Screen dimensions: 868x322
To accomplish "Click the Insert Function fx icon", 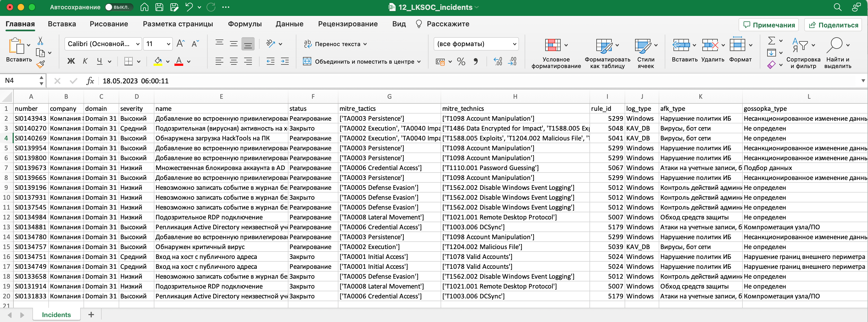I will coord(90,81).
